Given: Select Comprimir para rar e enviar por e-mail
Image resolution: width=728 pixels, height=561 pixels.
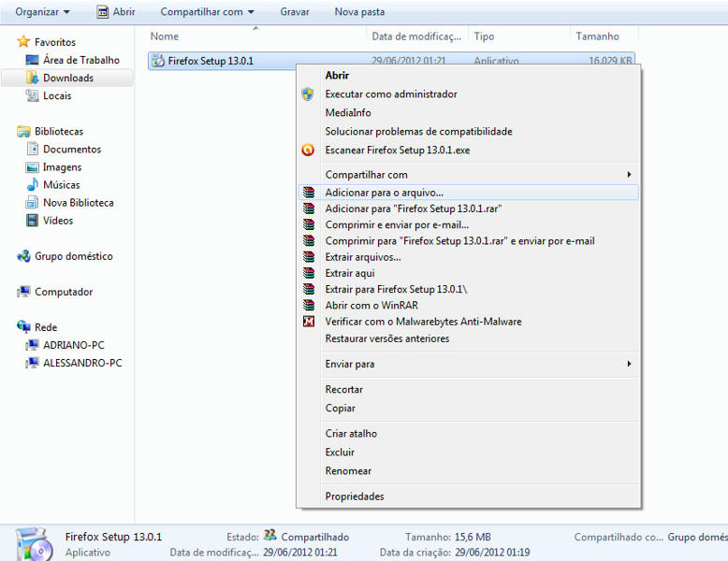Looking at the screenshot, I should click(x=470, y=241).
